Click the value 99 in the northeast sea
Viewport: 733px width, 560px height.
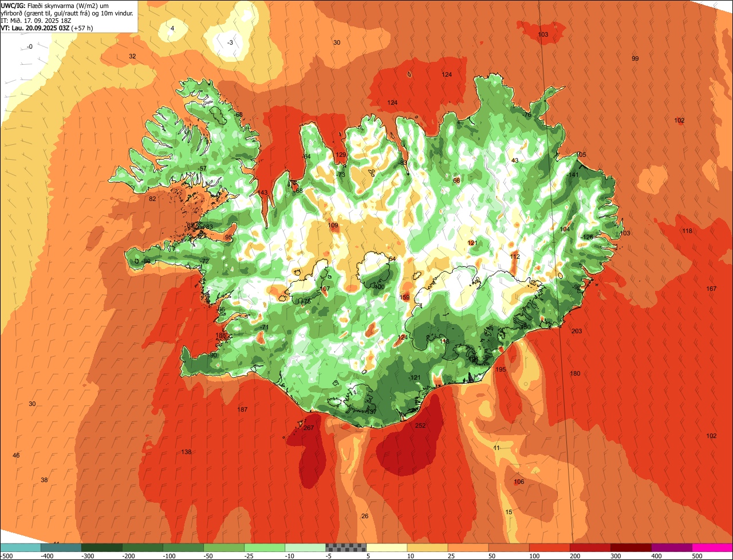click(x=635, y=59)
